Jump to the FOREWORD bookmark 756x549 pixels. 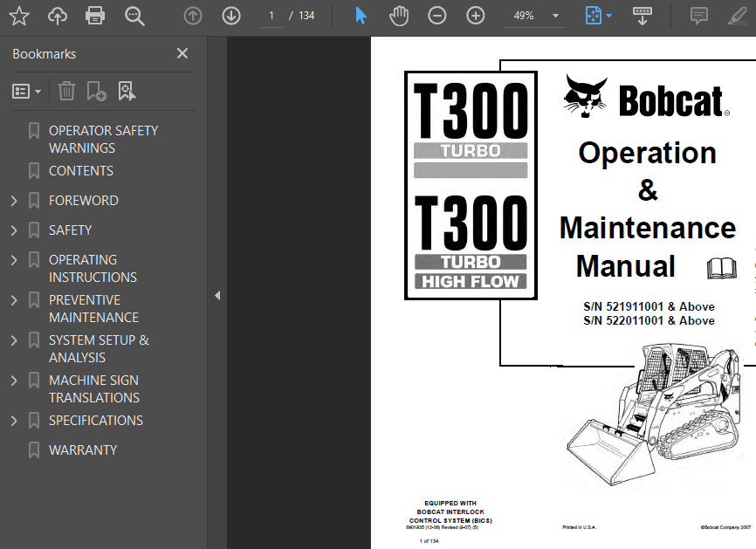84,201
